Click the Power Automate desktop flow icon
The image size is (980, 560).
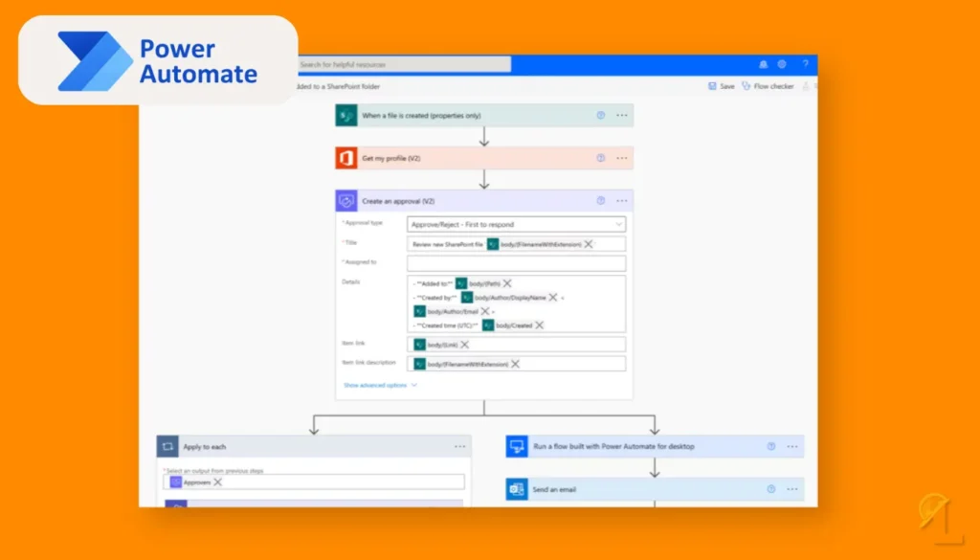point(517,446)
